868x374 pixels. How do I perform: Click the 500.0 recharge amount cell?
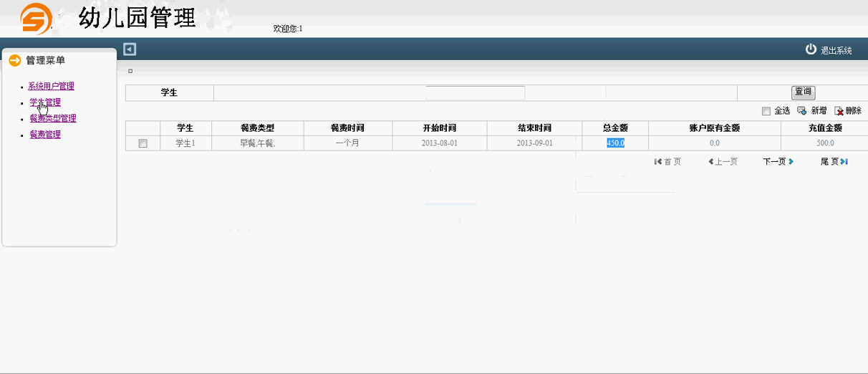coord(825,143)
